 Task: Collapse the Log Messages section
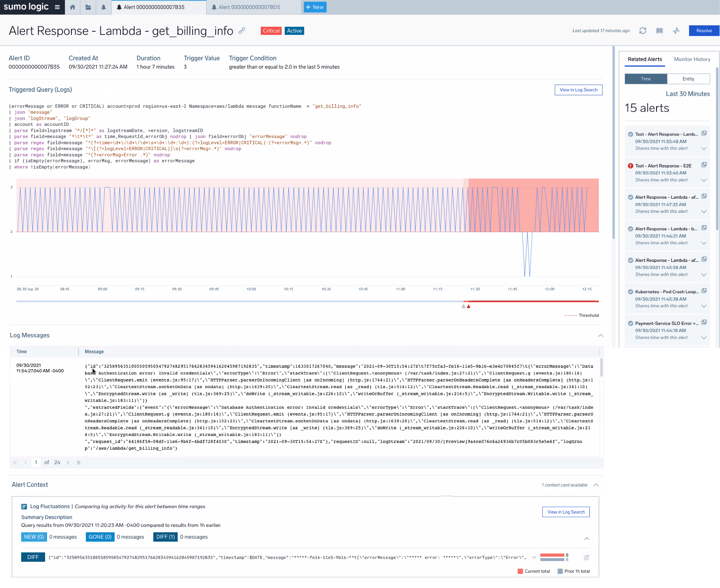(x=600, y=336)
